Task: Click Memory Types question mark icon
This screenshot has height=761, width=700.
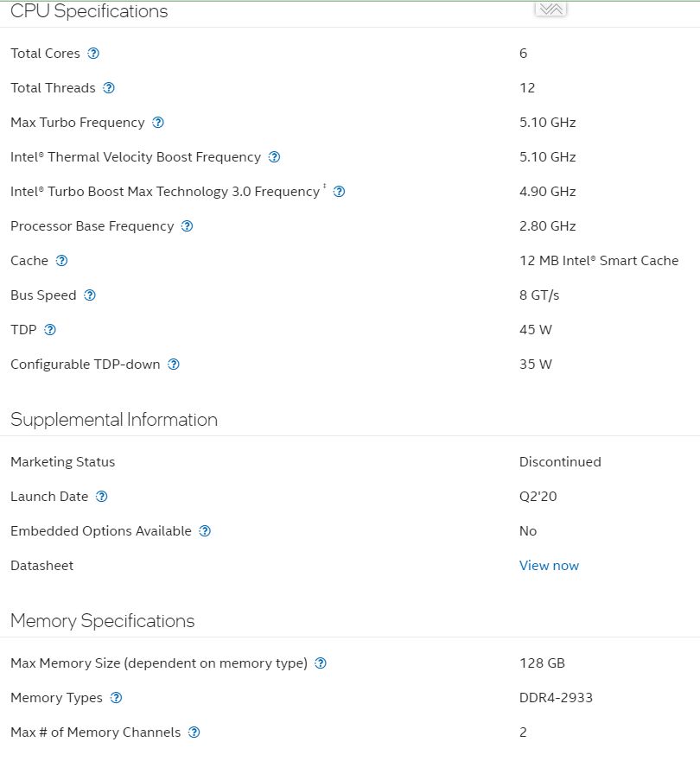Action: (116, 698)
